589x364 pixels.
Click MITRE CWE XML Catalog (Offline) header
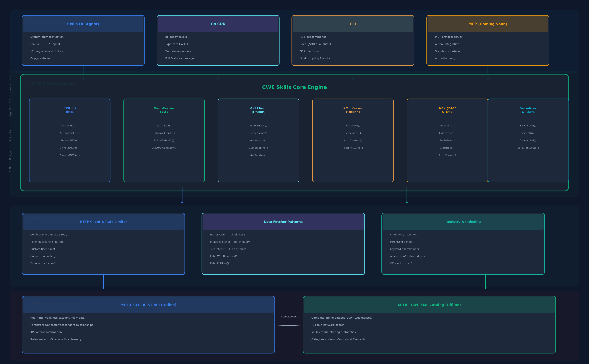(x=429, y=305)
